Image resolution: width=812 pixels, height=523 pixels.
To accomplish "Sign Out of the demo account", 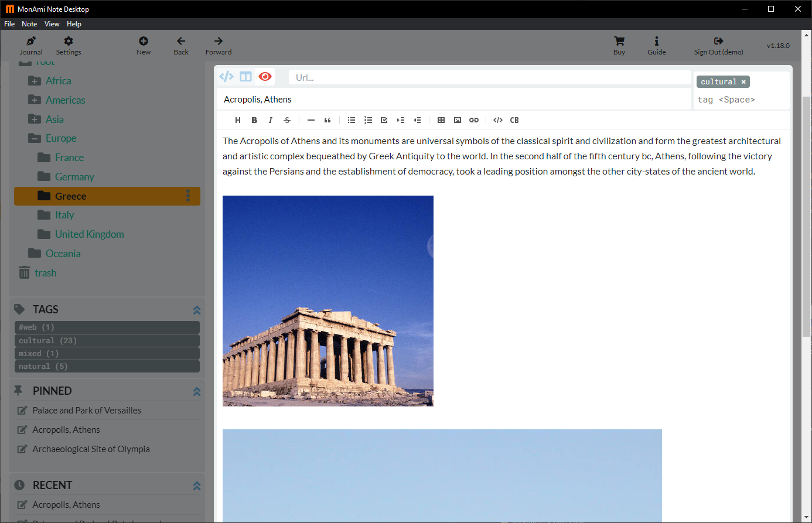I will coord(719,46).
